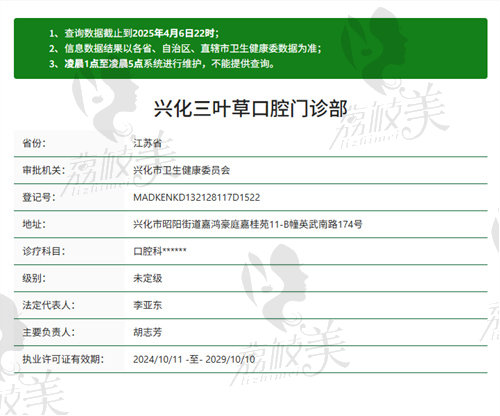This screenshot has width=500, height=416.
Task: Click the 省份 label
Action: pyautogui.click(x=34, y=143)
